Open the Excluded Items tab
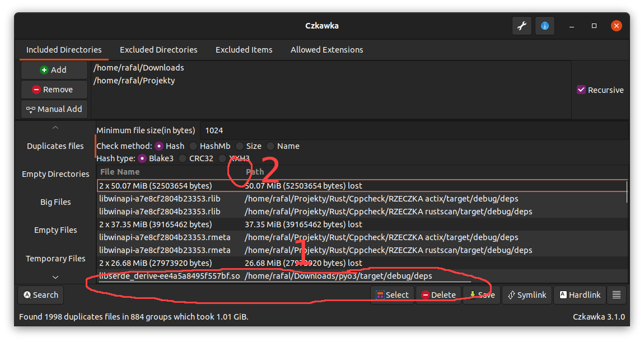 click(x=244, y=50)
